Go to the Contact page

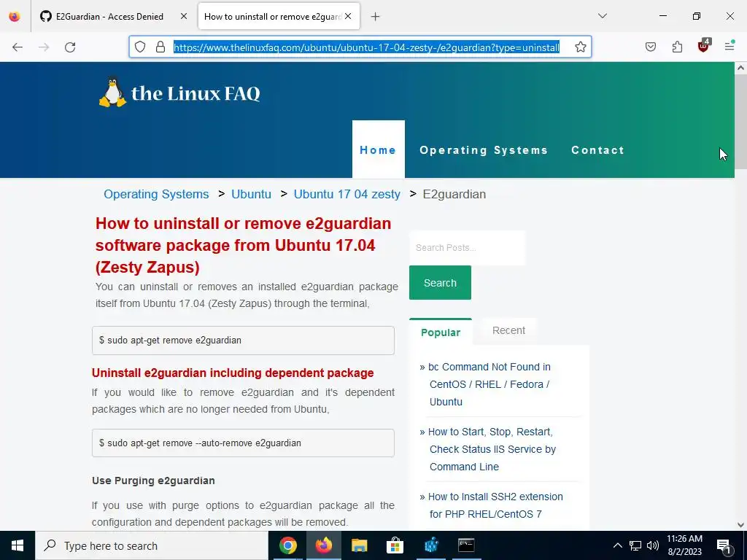pyautogui.click(x=598, y=150)
